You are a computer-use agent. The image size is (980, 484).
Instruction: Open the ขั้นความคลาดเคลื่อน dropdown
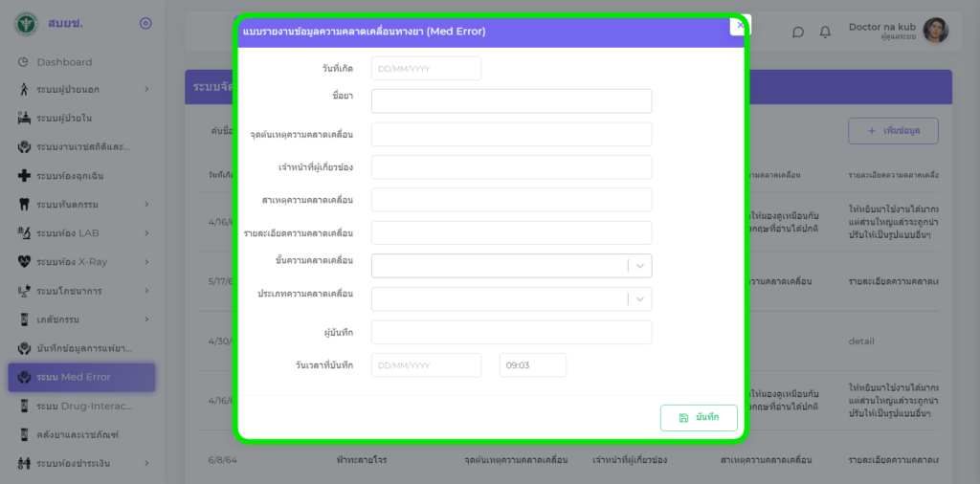point(511,266)
